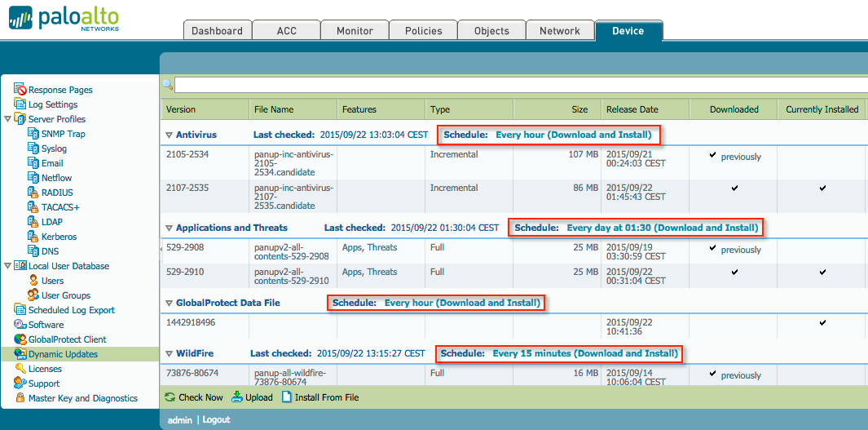Click the TACACS+ icon
The height and width of the screenshot is (430, 868).
click(x=33, y=207)
